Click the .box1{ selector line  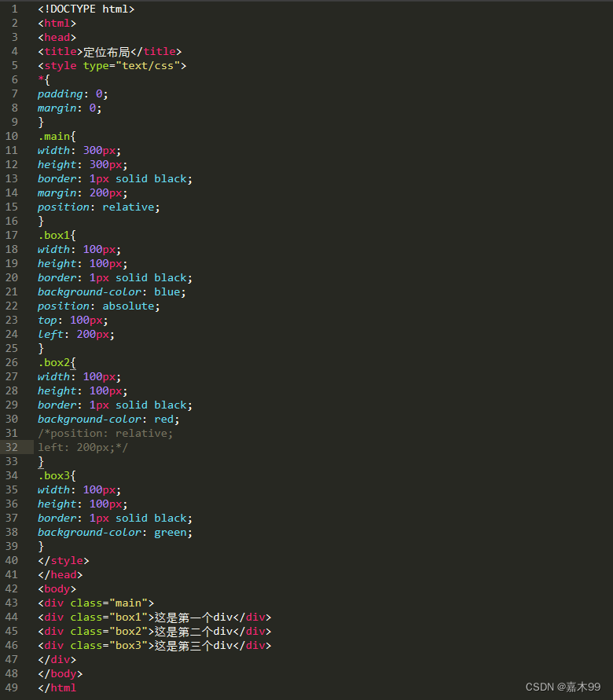pos(57,235)
